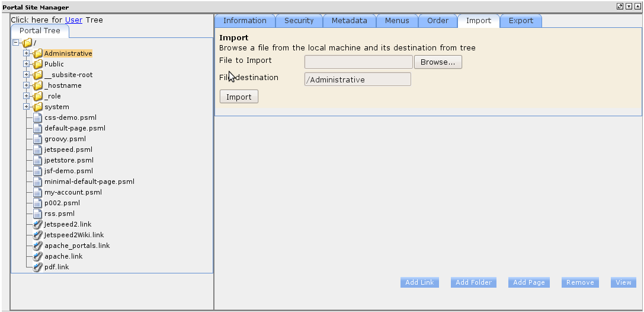Open the Metadata tab
The width and height of the screenshot is (644, 312).
click(349, 21)
